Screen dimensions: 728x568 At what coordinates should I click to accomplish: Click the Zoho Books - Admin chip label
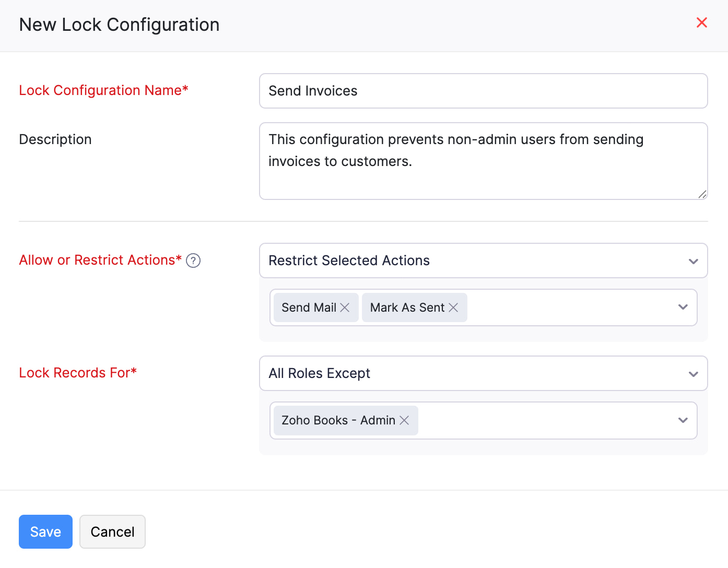[338, 420]
